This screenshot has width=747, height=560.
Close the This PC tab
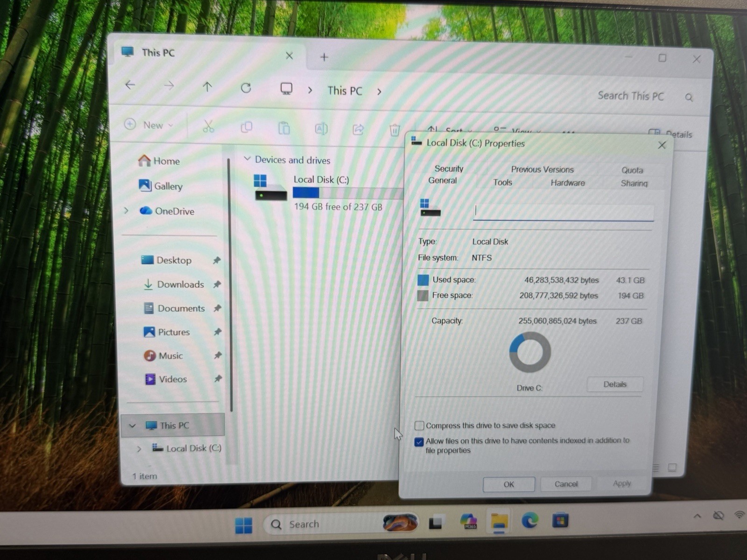pyautogui.click(x=289, y=56)
